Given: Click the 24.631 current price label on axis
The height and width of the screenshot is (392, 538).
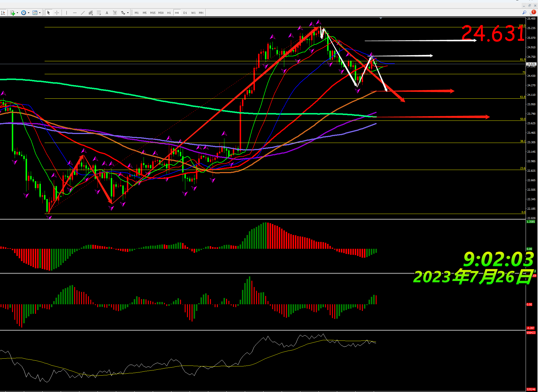Looking at the screenshot, I should tap(531, 64).
